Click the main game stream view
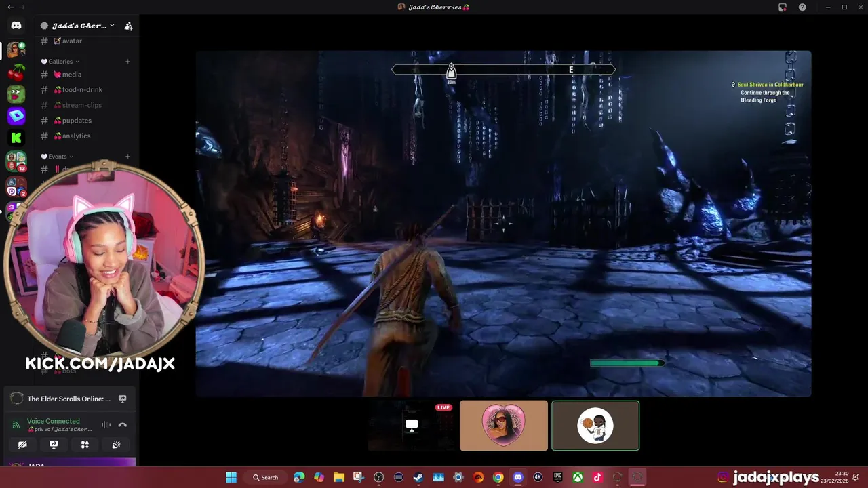Image resolution: width=868 pixels, height=488 pixels. 503,223
